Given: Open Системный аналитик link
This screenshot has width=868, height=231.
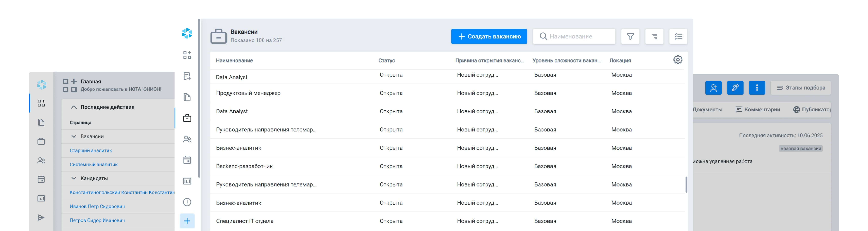Looking at the screenshot, I should [x=94, y=164].
